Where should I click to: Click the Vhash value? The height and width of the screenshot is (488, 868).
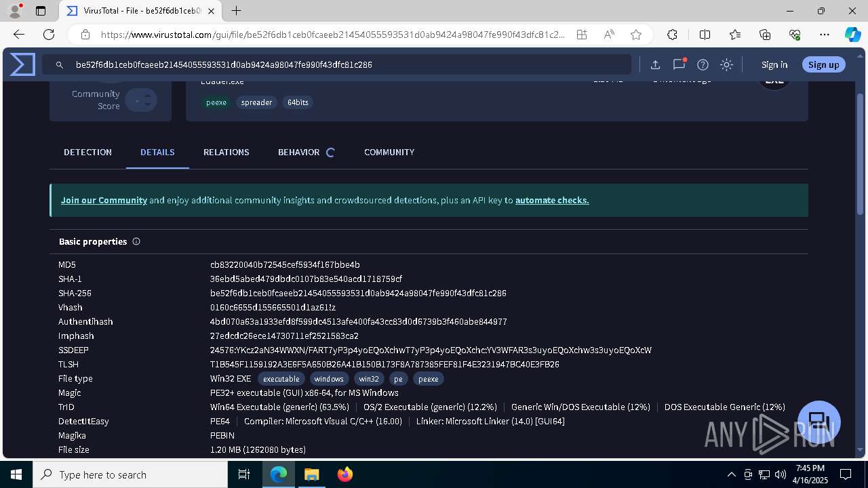point(273,308)
